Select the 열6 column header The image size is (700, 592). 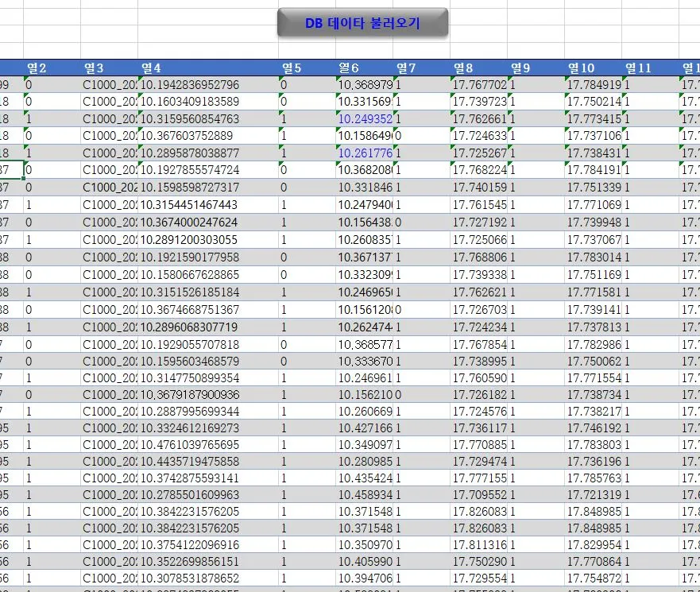[x=364, y=68]
